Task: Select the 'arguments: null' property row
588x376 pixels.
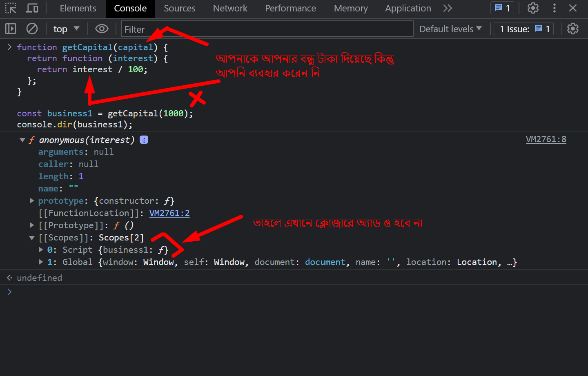Action: tap(76, 152)
